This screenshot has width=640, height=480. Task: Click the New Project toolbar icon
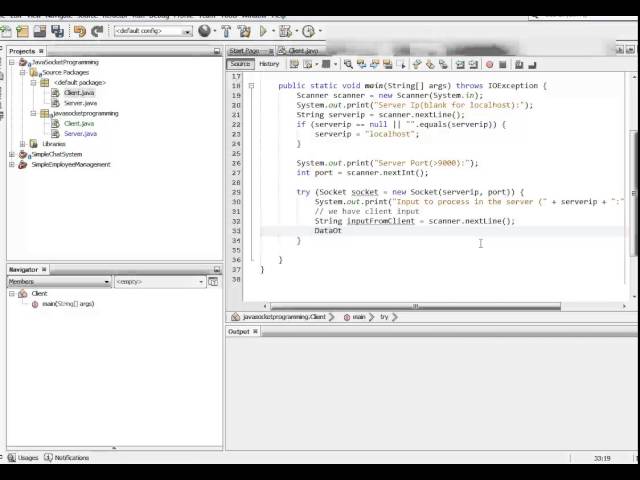coord(22,31)
